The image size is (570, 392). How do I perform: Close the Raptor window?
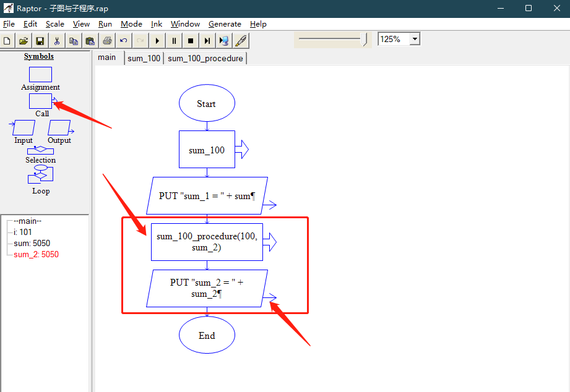click(x=556, y=8)
